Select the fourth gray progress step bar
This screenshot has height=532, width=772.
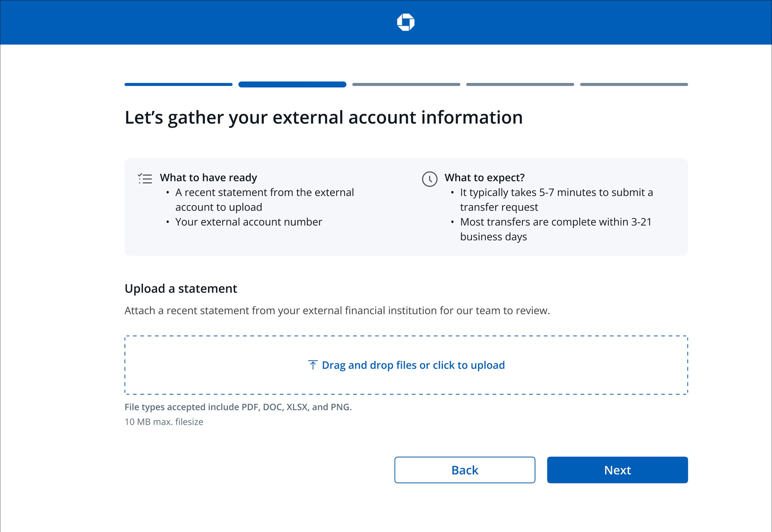pyautogui.click(x=520, y=85)
